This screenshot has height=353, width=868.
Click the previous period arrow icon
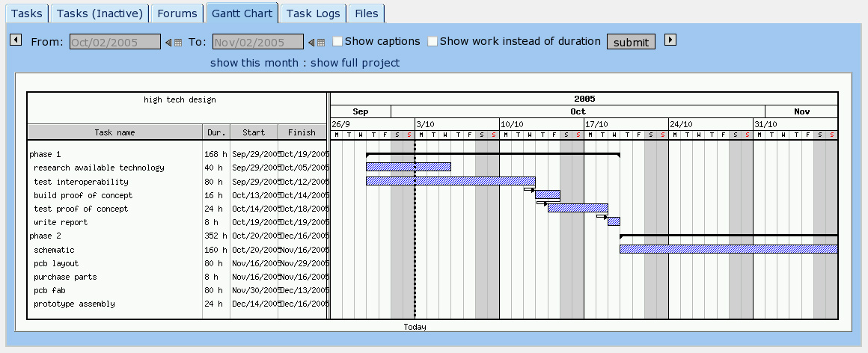pos(14,40)
